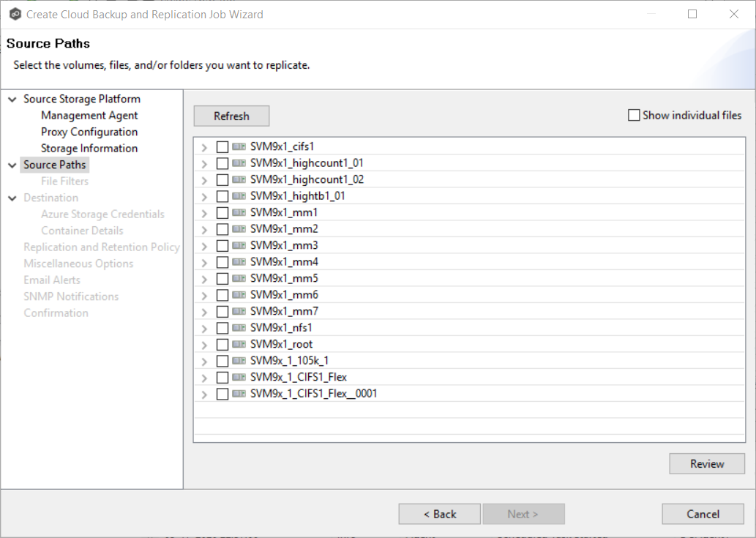Collapse the Source Storage Platform section

(12, 99)
